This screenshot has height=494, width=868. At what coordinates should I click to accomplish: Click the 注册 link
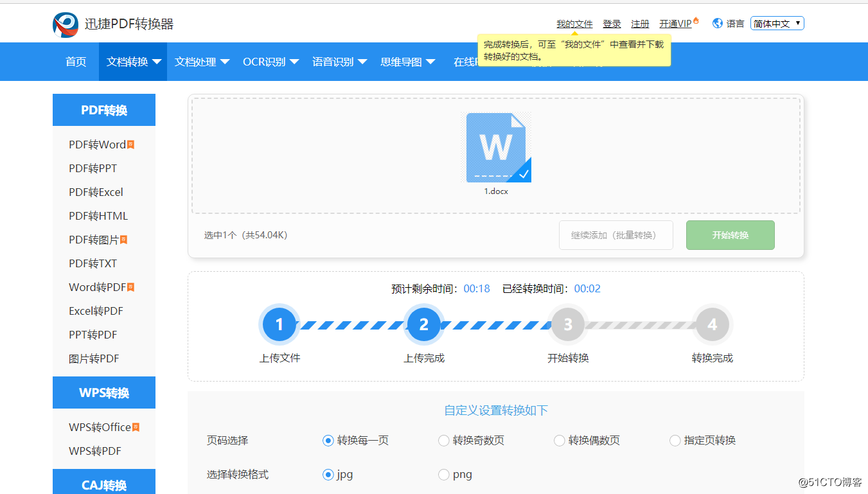coord(640,24)
